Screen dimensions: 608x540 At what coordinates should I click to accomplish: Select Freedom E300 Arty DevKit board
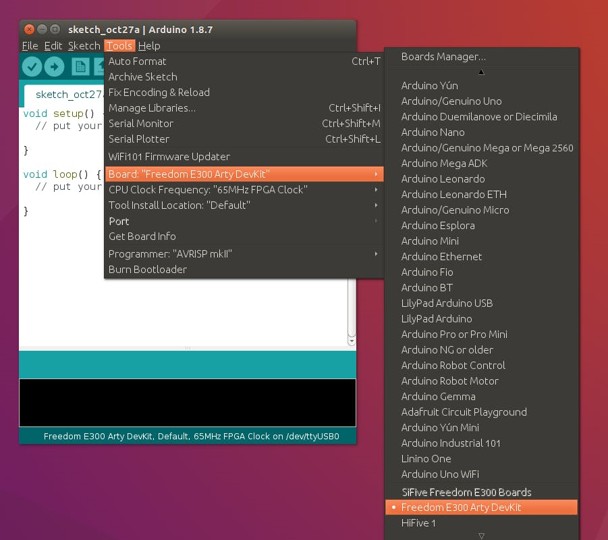[460, 507]
